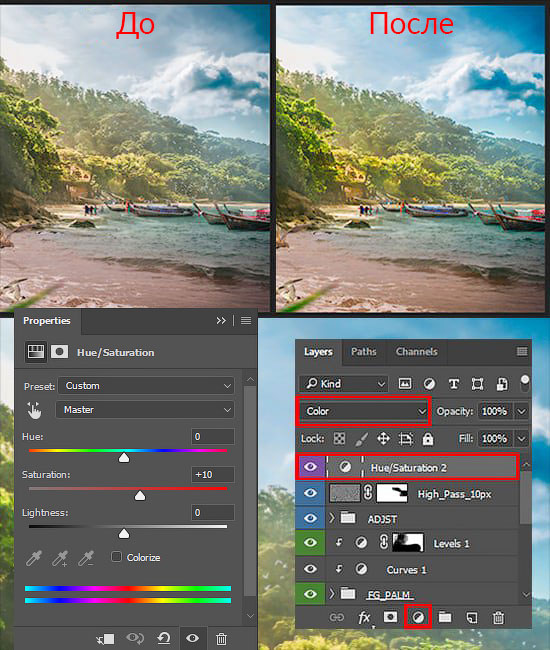Hide the Hue/Saturation 2 layer

tap(310, 467)
